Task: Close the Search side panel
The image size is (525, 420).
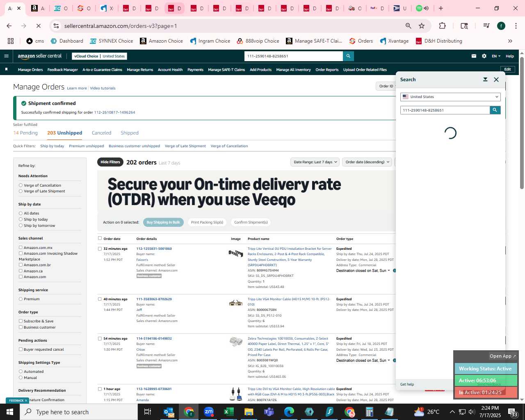Action: (496, 80)
